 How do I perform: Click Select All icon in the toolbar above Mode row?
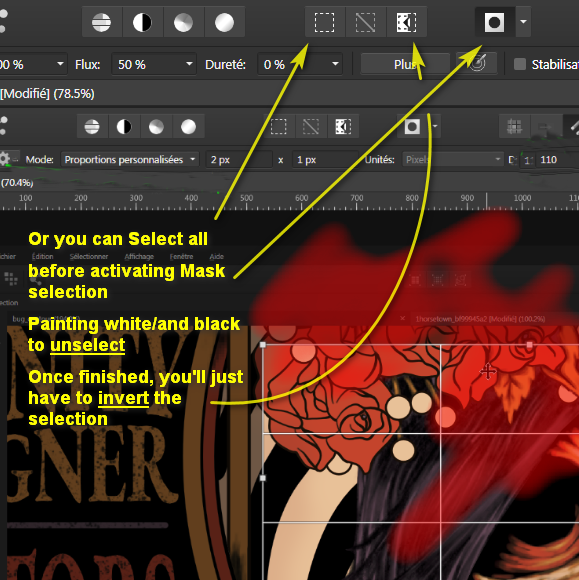click(x=279, y=127)
